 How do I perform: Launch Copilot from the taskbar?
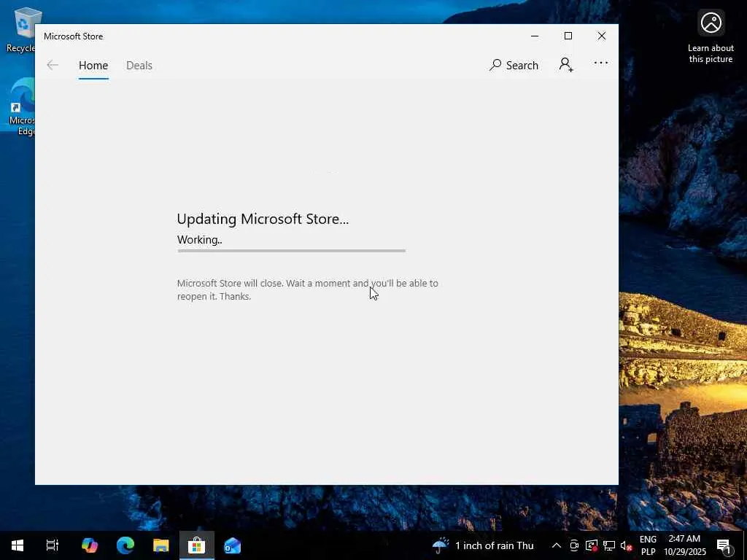[x=89, y=545]
